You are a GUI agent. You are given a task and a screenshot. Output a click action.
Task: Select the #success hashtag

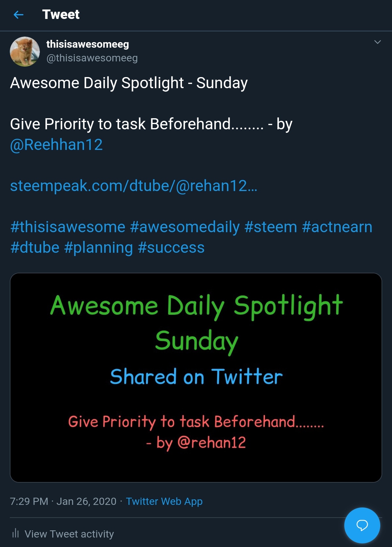pos(171,248)
